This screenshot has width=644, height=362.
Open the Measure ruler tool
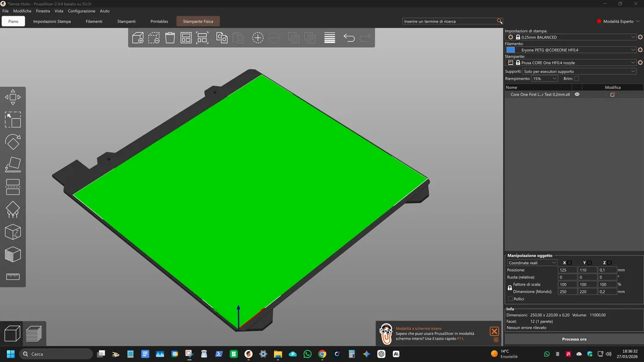click(x=13, y=277)
